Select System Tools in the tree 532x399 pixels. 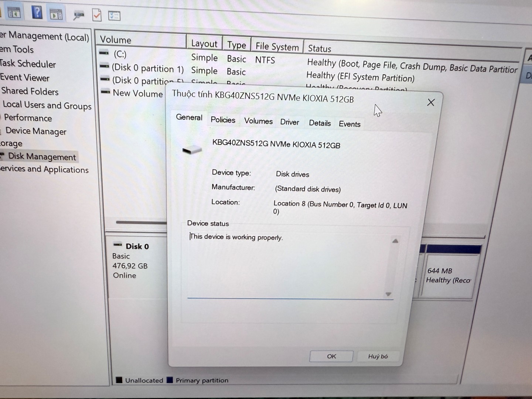point(17,49)
